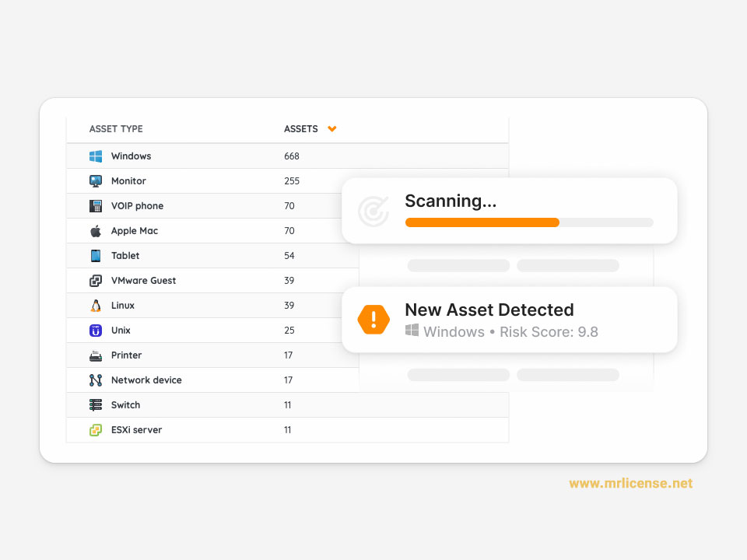Click the orange sort arrow beside Assets

coord(332,129)
